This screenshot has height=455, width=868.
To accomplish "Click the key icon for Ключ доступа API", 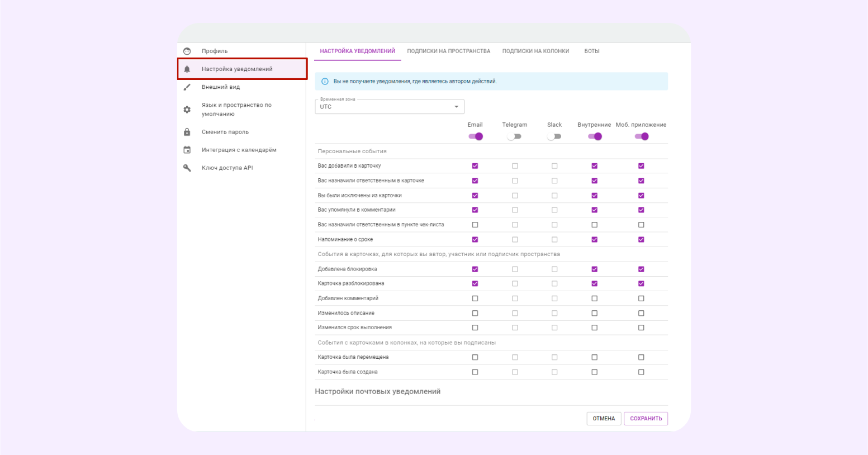I will pos(187,168).
